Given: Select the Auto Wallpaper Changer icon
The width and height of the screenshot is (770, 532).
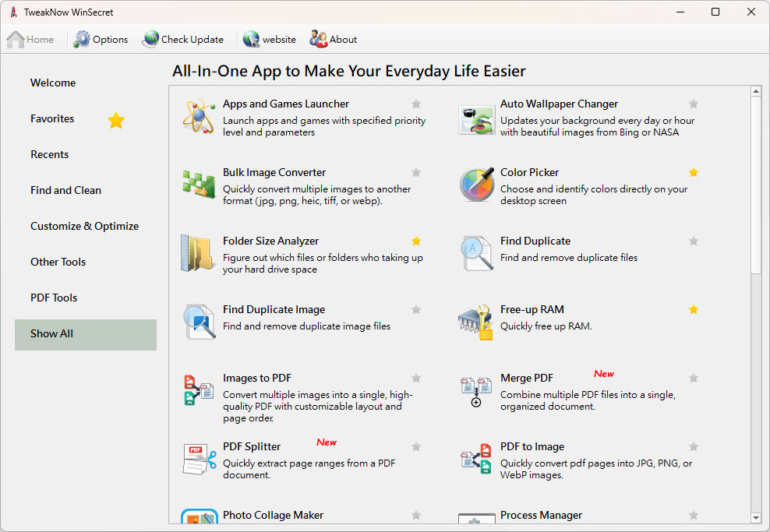Looking at the screenshot, I should (x=476, y=118).
